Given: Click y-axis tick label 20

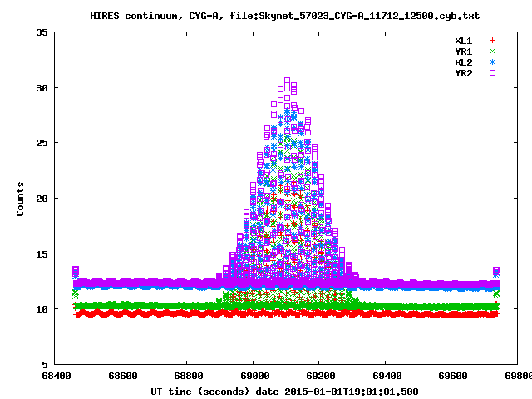Looking at the screenshot, I should pos(42,199).
